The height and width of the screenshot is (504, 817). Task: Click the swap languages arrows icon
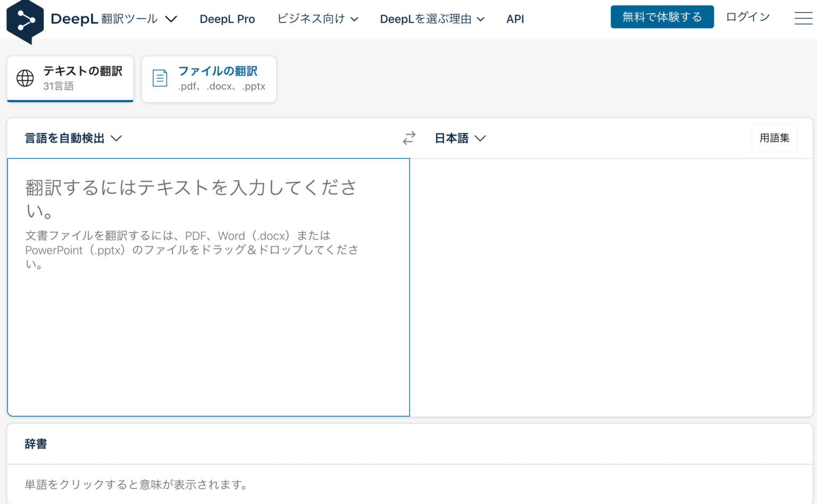pyautogui.click(x=408, y=138)
